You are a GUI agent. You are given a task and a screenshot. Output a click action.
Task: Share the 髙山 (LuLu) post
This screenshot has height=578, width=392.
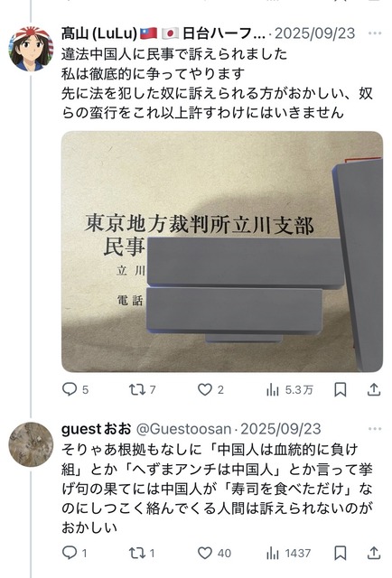point(374,389)
